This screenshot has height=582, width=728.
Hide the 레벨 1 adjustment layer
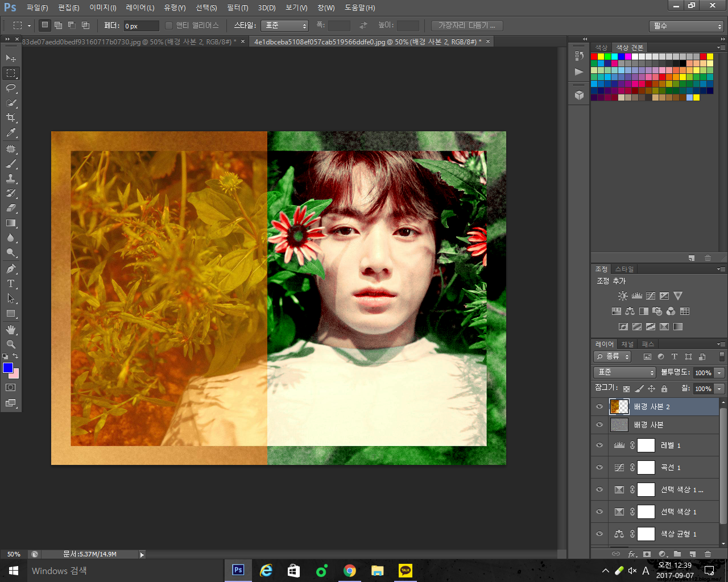[599, 446]
